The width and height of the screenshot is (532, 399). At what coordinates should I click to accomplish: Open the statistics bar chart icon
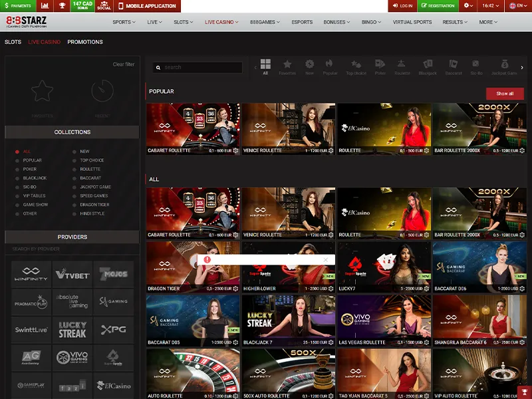point(45,6)
